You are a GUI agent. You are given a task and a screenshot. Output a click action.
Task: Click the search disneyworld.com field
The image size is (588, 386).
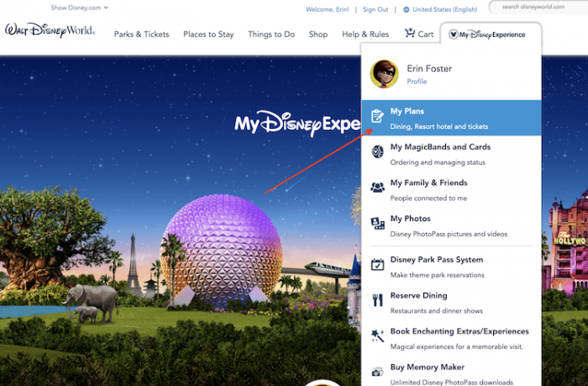point(539,7)
